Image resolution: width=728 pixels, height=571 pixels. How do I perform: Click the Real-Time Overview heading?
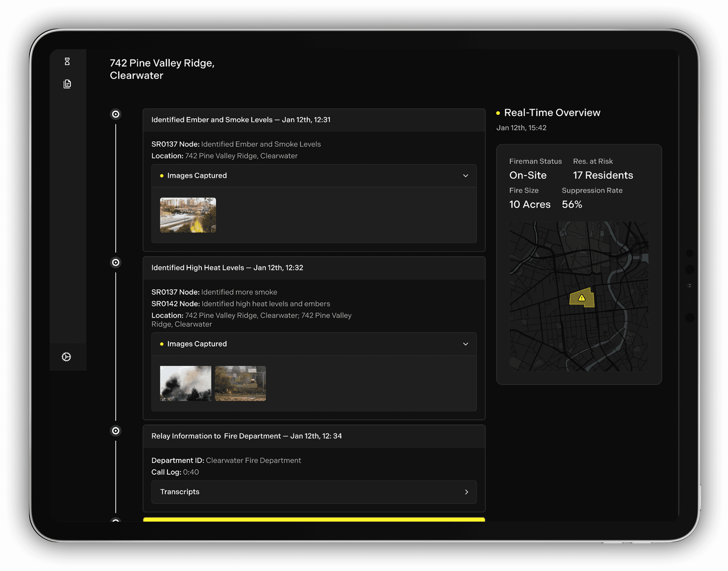tap(552, 113)
